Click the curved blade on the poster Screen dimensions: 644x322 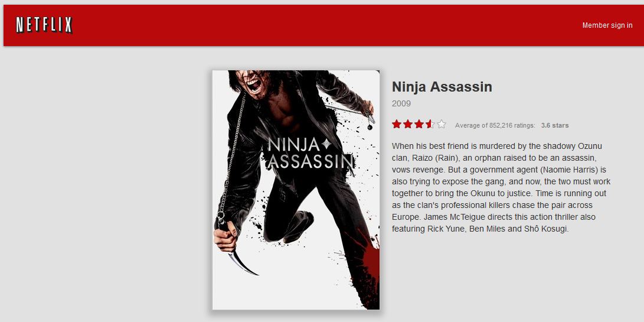click(x=243, y=262)
